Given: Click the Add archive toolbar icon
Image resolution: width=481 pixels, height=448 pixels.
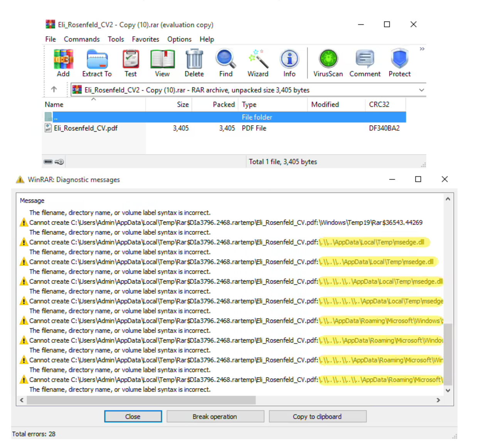Looking at the screenshot, I should [x=63, y=63].
